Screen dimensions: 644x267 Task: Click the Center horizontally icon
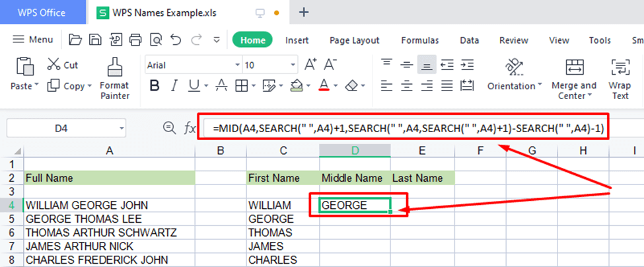click(407, 86)
